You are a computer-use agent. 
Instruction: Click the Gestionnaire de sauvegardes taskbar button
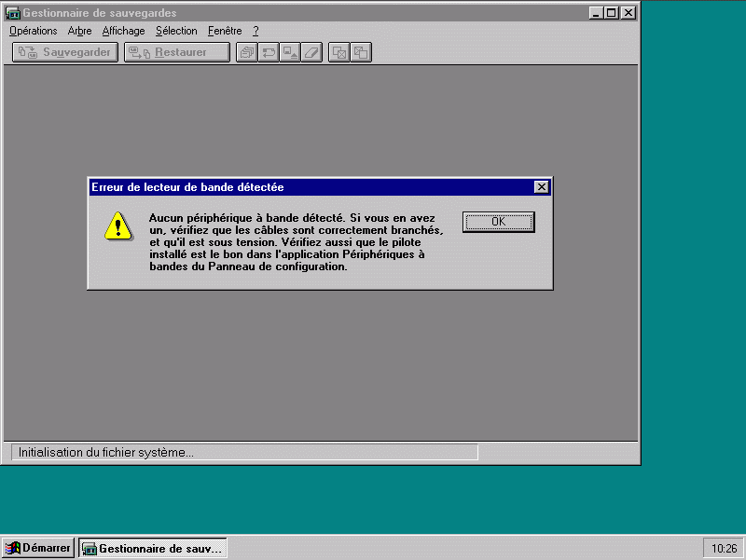[x=153, y=548]
